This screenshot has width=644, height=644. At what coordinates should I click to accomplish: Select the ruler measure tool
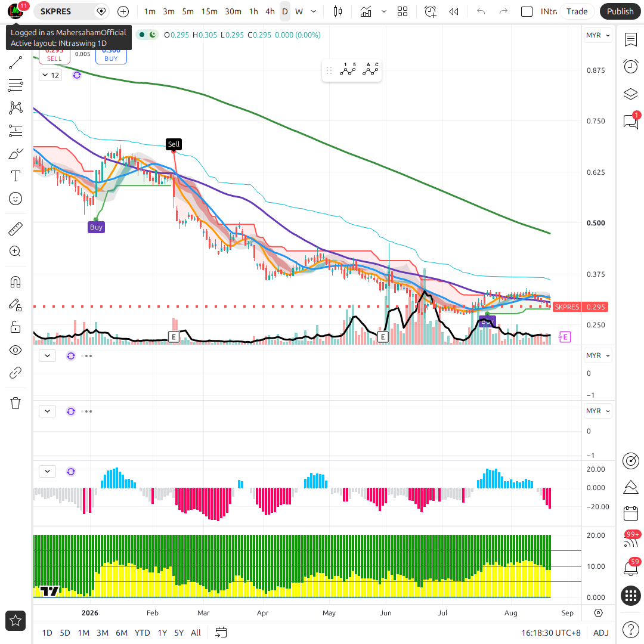pyautogui.click(x=16, y=229)
